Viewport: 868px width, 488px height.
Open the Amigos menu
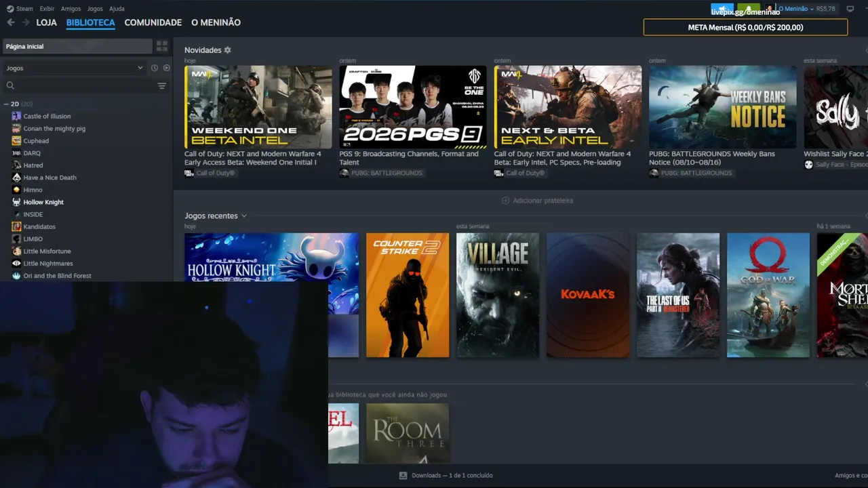click(71, 9)
